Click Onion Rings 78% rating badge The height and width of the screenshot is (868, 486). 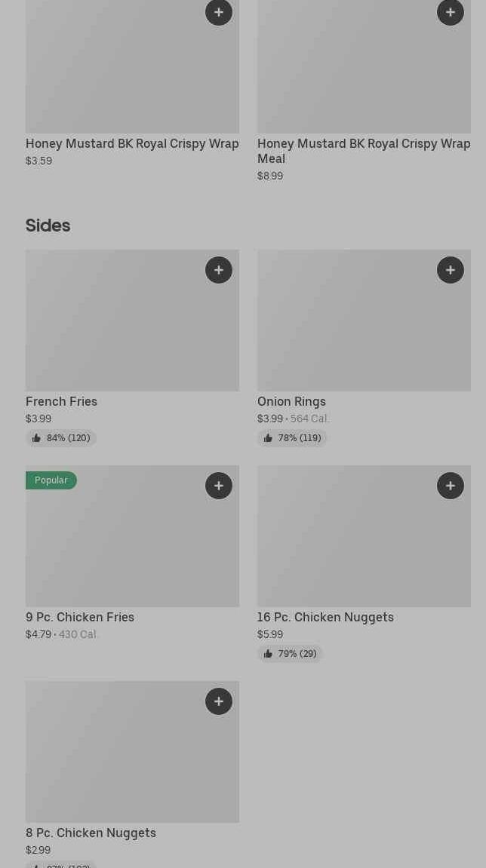[292, 438]
